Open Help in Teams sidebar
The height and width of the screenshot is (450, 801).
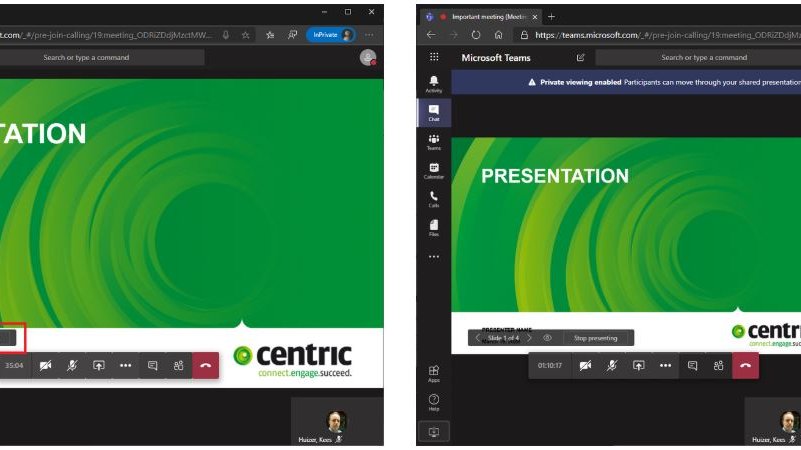point(434,402)
